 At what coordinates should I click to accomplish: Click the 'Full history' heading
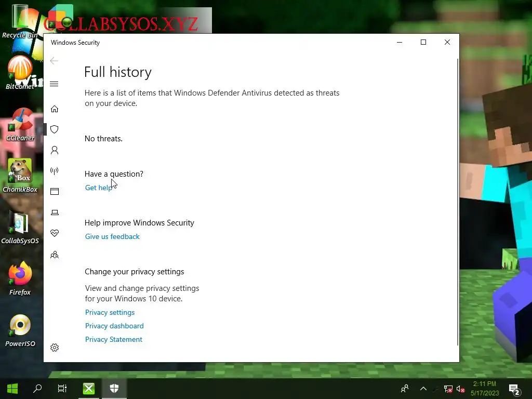(x=118, y=72)
